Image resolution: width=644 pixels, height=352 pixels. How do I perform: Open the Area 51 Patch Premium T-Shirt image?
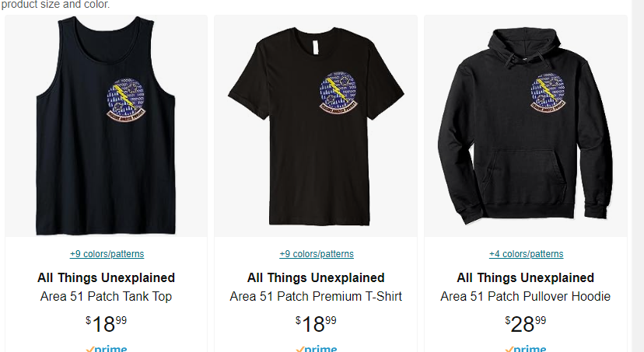tap(316, 126)
